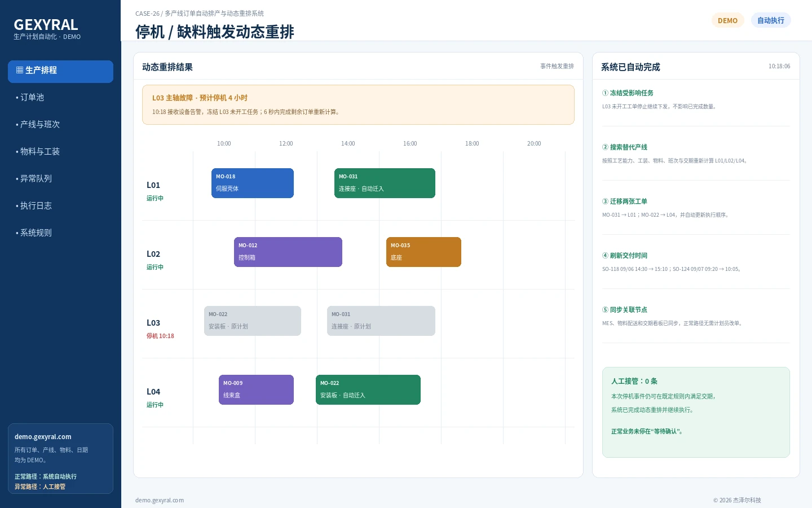Click demo.gexyral.com in sidebar info card
This screenshot has height=508, width=812.
tap(43, 437)
